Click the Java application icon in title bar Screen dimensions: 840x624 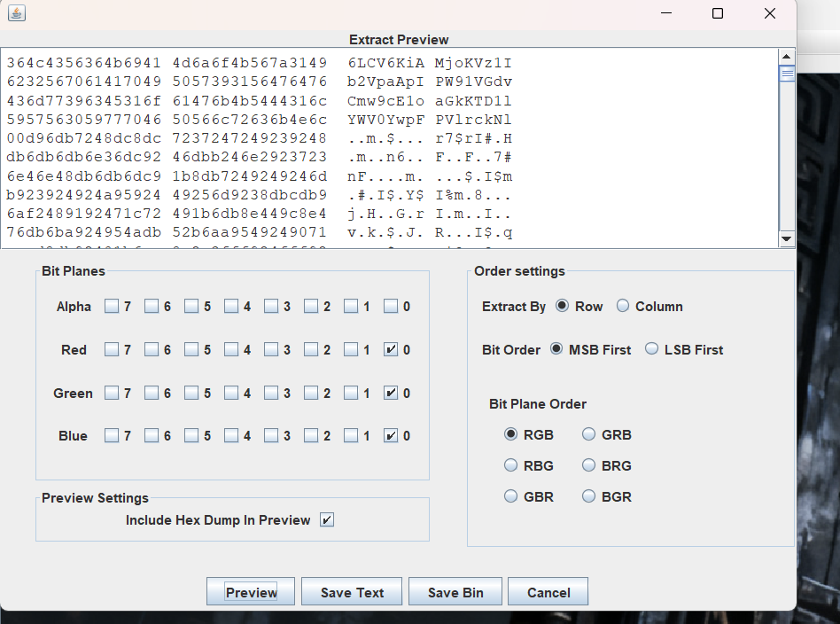pos(17,13)
